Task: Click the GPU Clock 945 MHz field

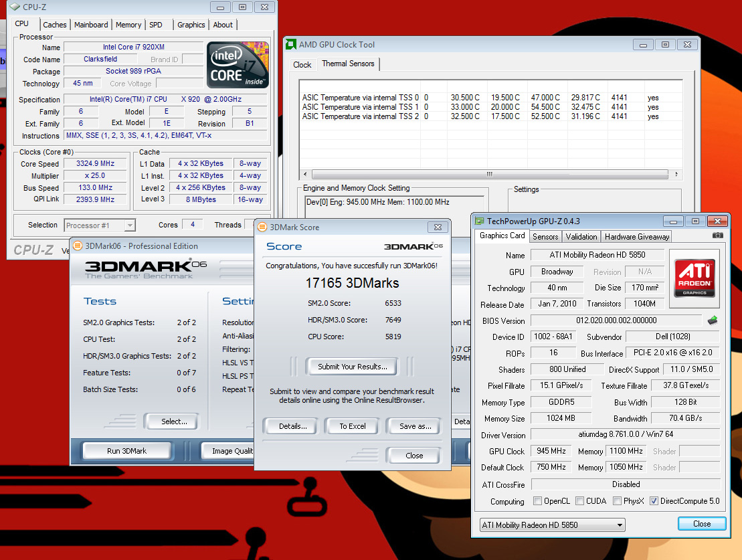Action: [x=551, y=451]
